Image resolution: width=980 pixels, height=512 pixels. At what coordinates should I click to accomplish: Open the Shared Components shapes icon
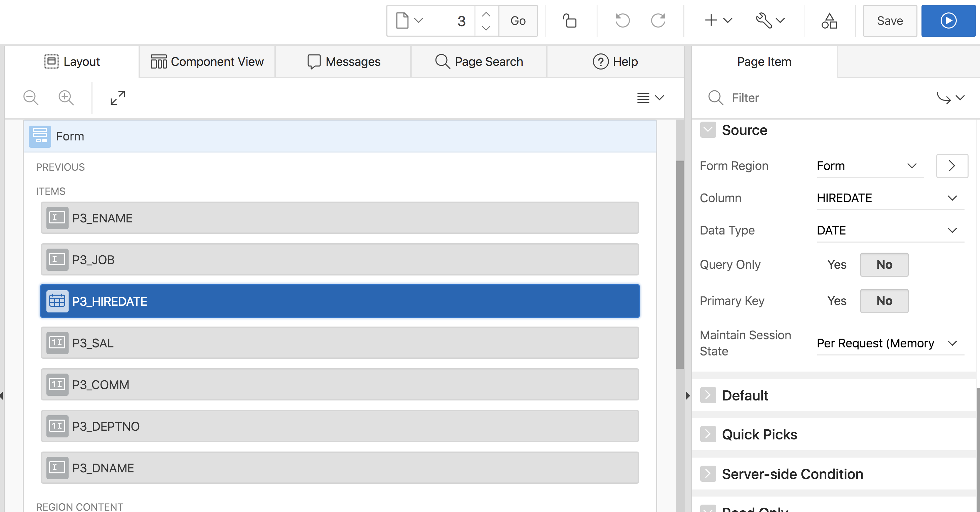click(829, 20)
